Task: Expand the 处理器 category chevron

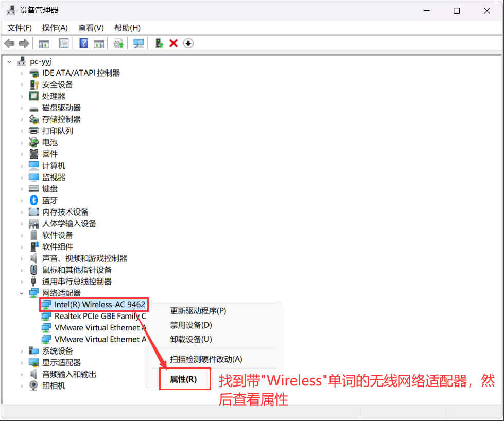Action: click(x=22, y=96)
